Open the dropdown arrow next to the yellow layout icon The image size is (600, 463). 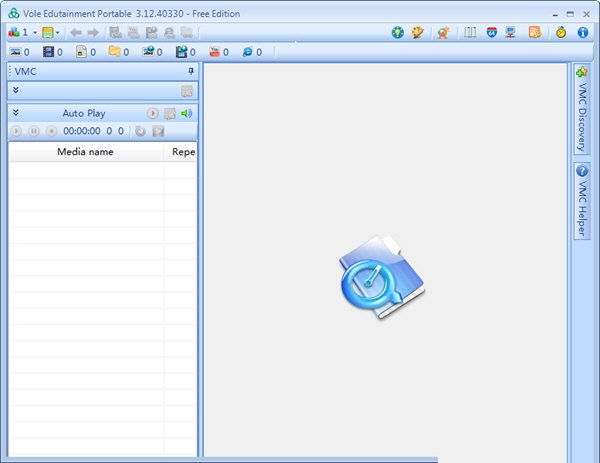coord(57,33)
